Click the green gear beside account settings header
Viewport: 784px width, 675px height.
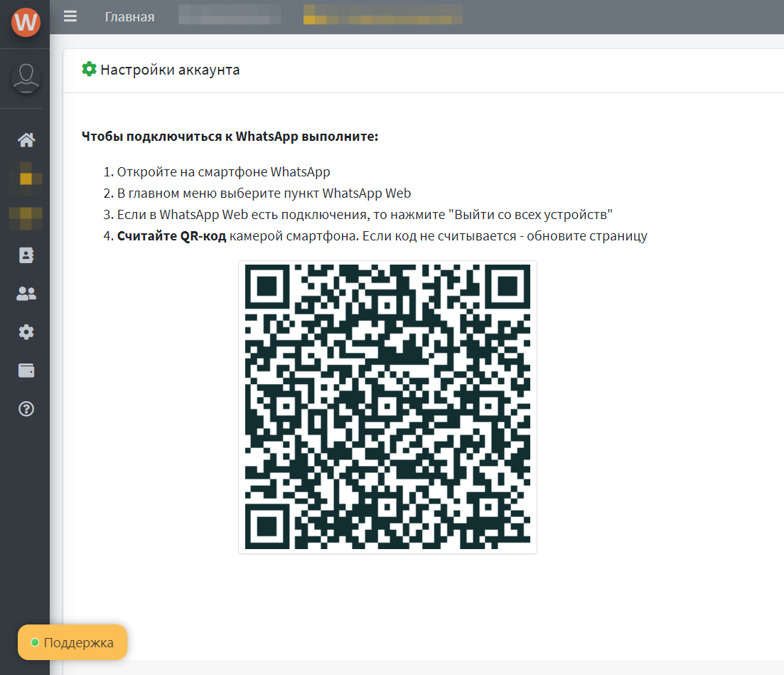pos(88,69)
